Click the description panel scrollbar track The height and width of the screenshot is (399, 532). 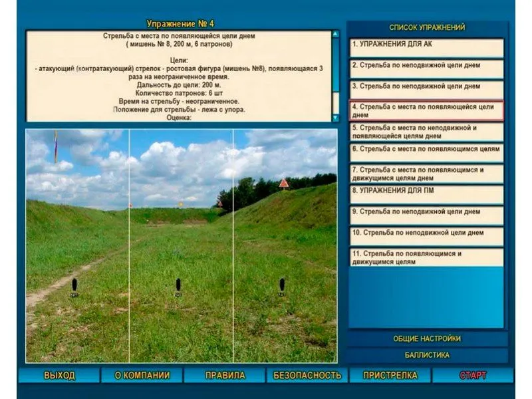point(335,80)
